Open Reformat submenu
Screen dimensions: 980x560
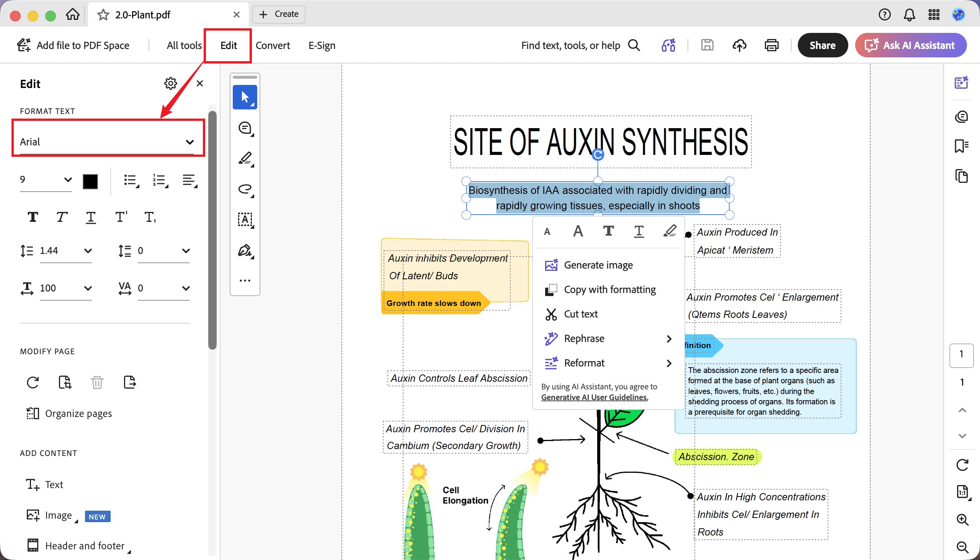[x=608, y=363]
